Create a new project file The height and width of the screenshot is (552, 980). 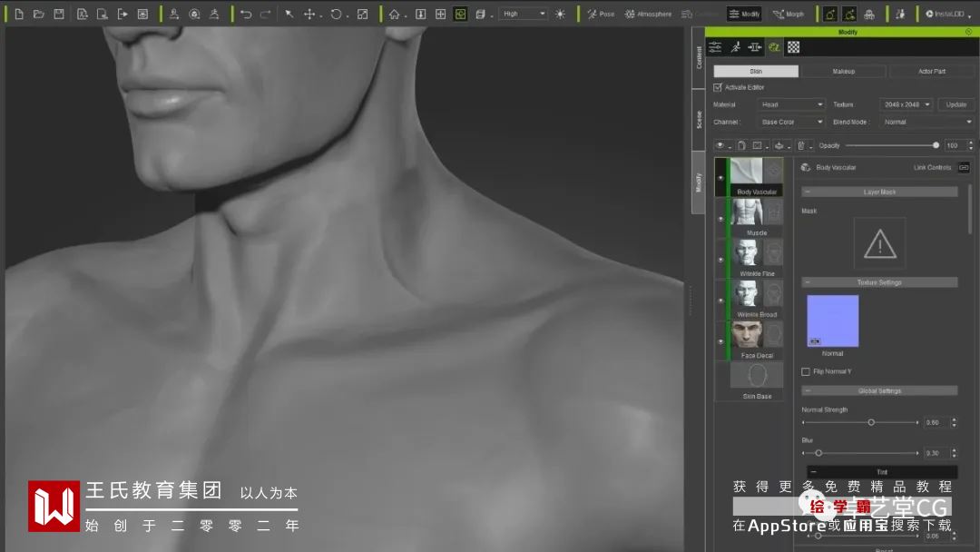click(19, 14)
